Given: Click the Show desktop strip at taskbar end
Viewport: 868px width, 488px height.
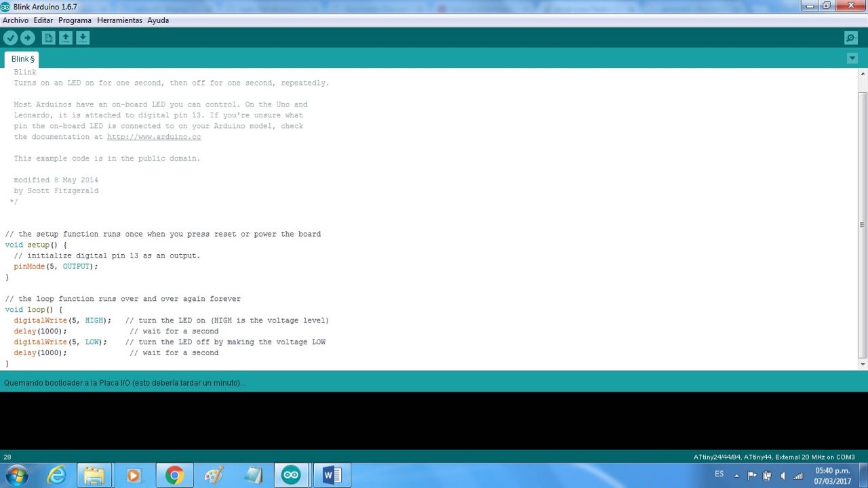Looking at the screenshot, I should coord(863,476).
